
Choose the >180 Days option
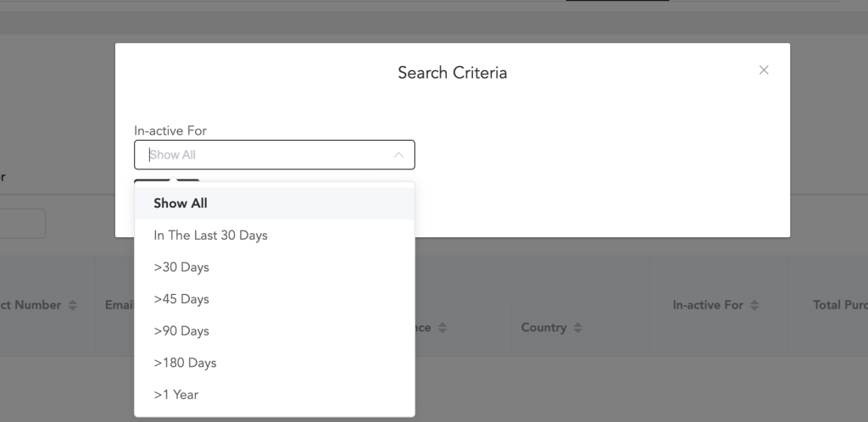click(x=275, y=364)
